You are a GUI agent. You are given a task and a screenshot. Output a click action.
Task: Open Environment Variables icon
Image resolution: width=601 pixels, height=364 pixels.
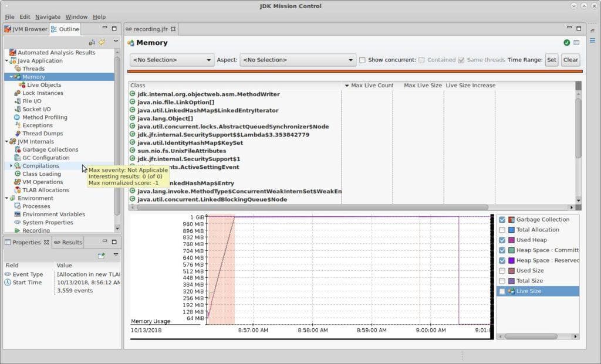(17, 214)
